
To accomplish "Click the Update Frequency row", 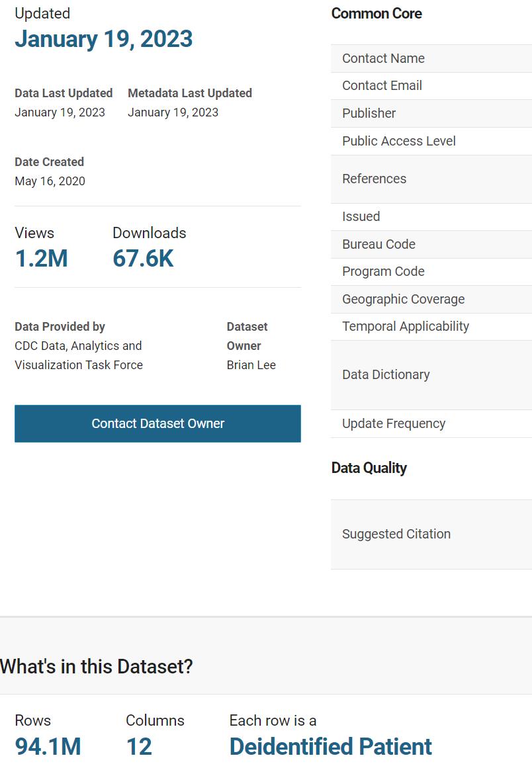I will click(393, 423).
